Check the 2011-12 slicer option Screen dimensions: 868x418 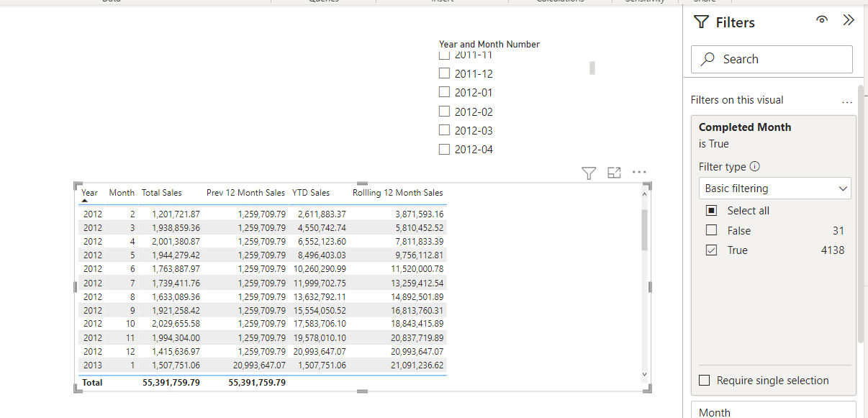coord(444,73)
